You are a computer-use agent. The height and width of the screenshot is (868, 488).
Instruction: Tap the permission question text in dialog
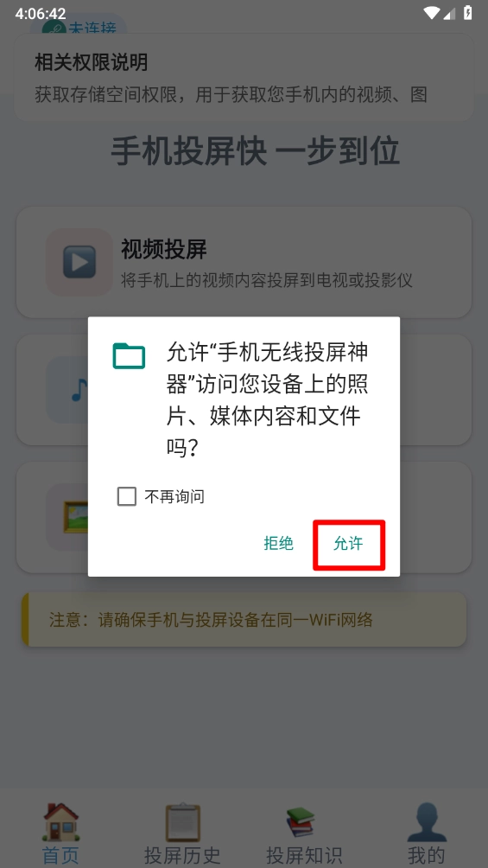268,399
